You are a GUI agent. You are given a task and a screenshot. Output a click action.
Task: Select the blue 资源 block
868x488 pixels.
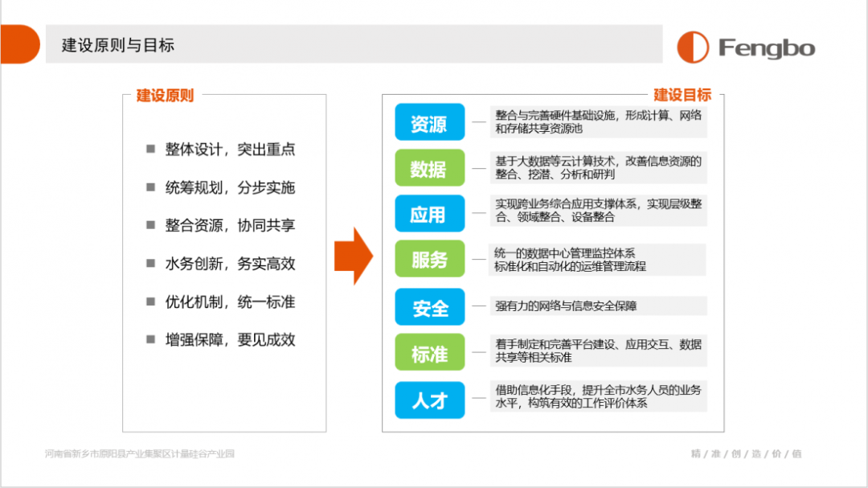pos(429,122)
